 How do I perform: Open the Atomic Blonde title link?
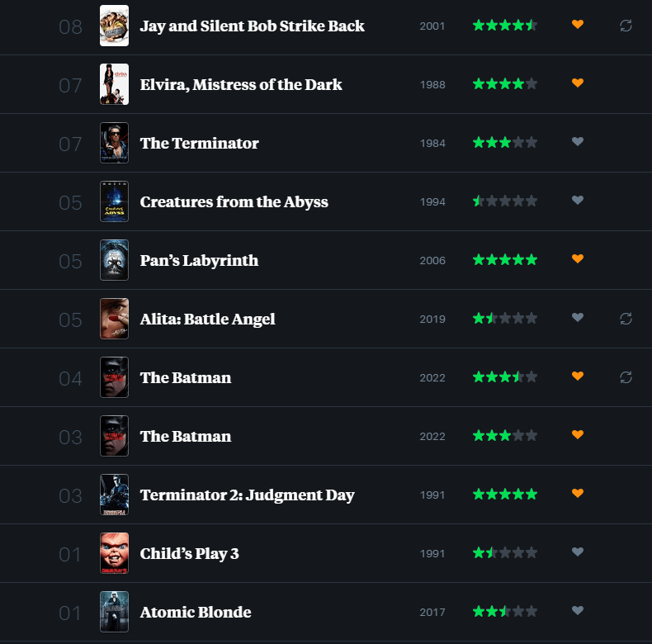196,613
